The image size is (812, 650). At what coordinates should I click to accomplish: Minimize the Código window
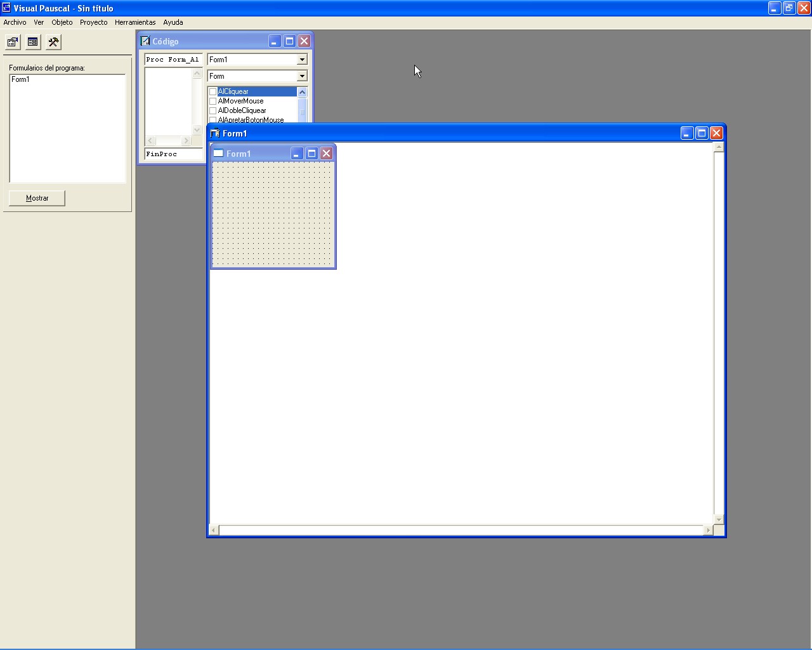click(274, 41)
